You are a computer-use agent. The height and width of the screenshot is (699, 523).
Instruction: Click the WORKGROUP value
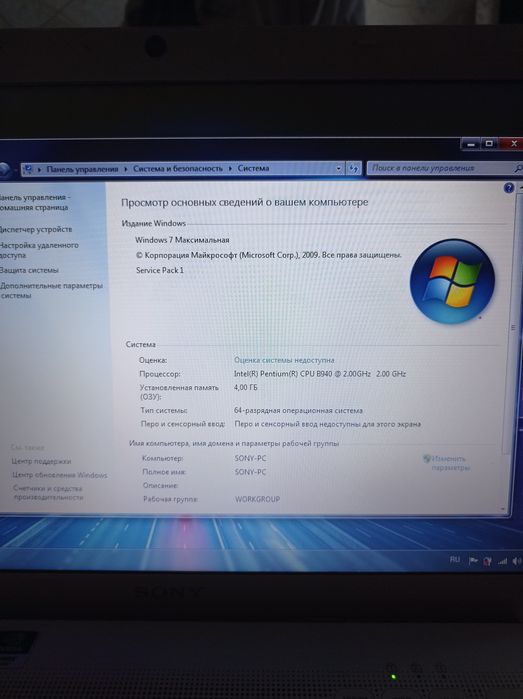coord(258,499)
